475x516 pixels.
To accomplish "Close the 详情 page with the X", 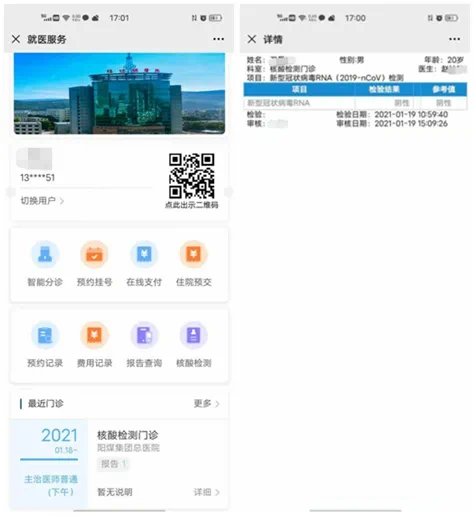I will pyautogui.click(x=252, y=39).
